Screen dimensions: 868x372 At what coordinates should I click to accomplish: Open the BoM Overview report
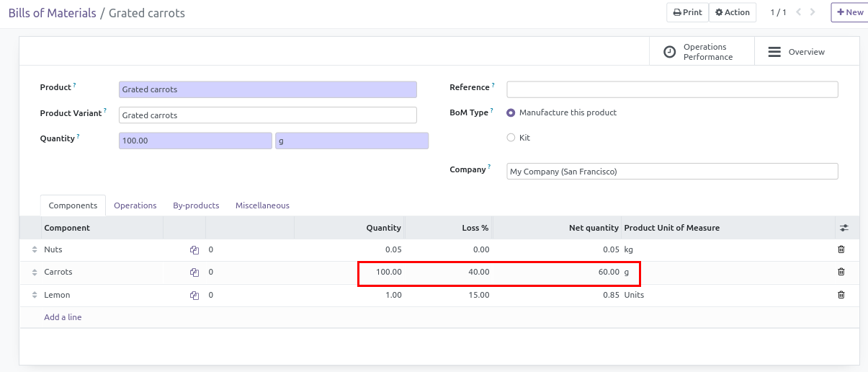(x=797, y=52)
